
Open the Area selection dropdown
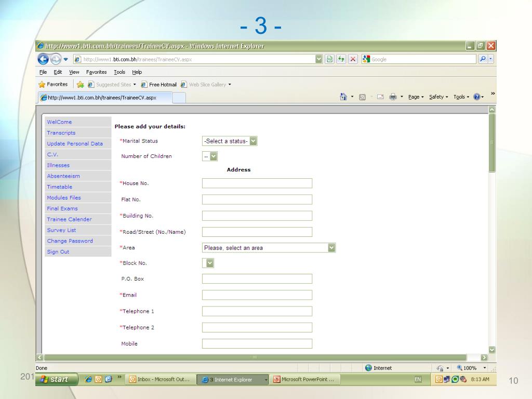click(269, 248)
